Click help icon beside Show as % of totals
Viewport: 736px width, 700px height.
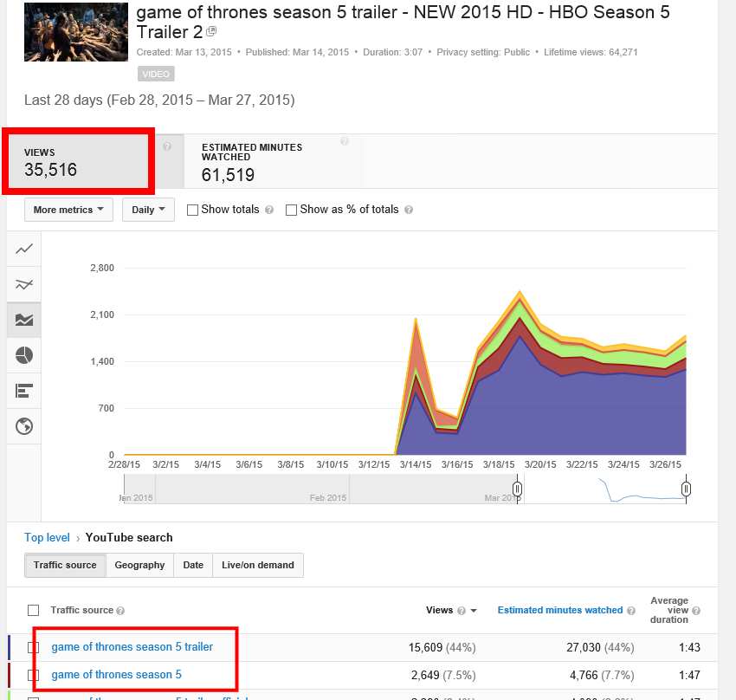409,210
